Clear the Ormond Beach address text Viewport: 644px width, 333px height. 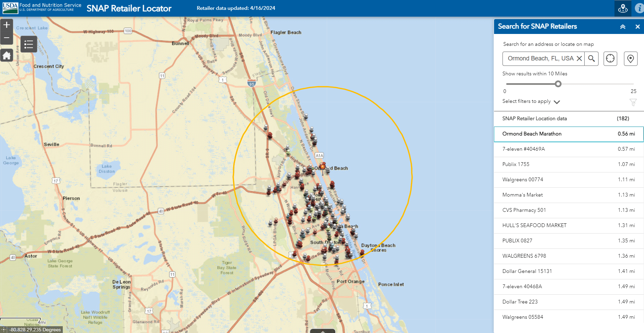click(579, 59)
